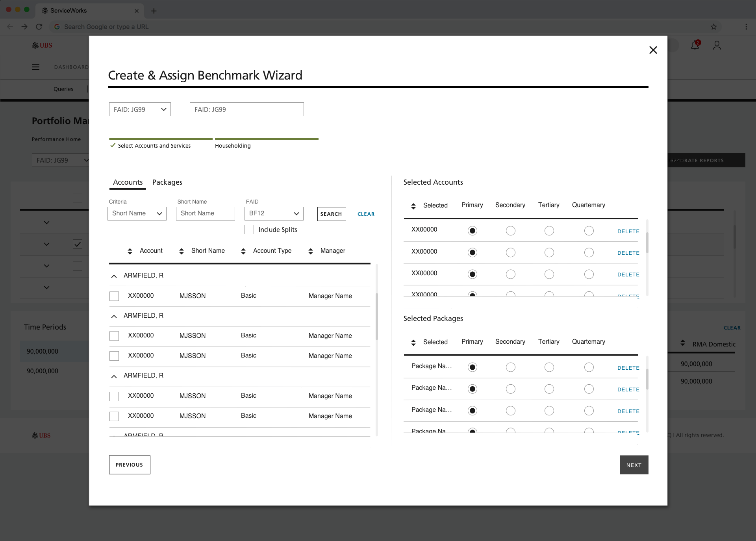Click the bookmark star in the address bar
756x541 pixels.
click(x=713, y=27)
